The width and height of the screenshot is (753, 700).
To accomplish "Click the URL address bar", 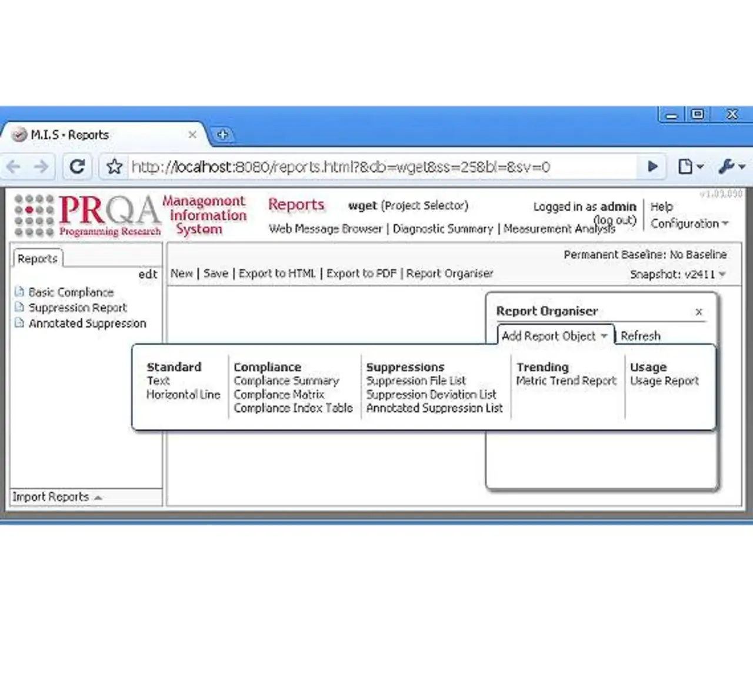I will point(376,167).
